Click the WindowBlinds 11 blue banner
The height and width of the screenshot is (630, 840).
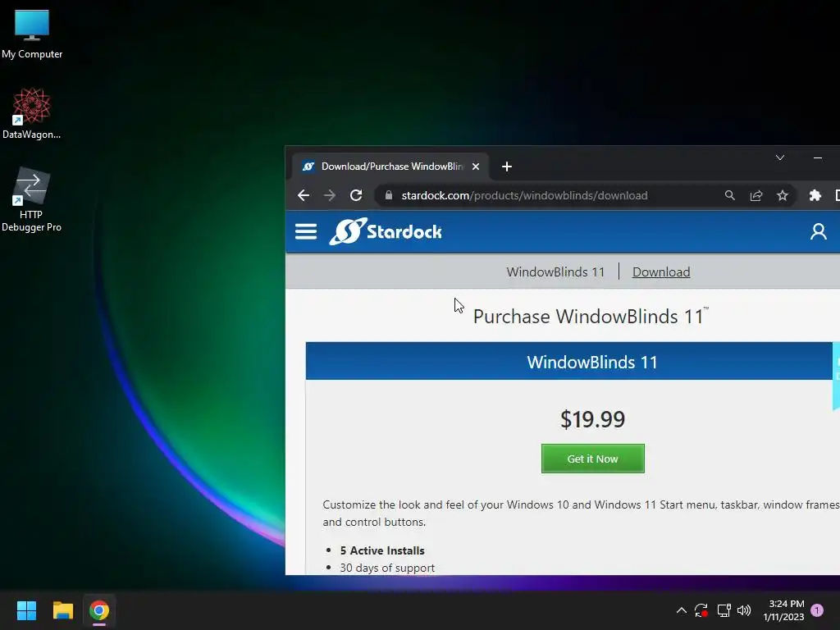tap(569, 362)
